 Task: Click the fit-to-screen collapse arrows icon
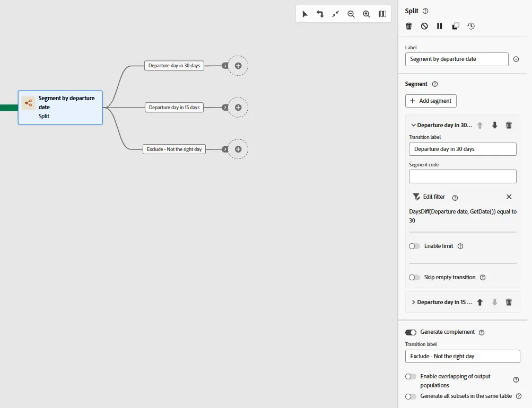(336, 14)
